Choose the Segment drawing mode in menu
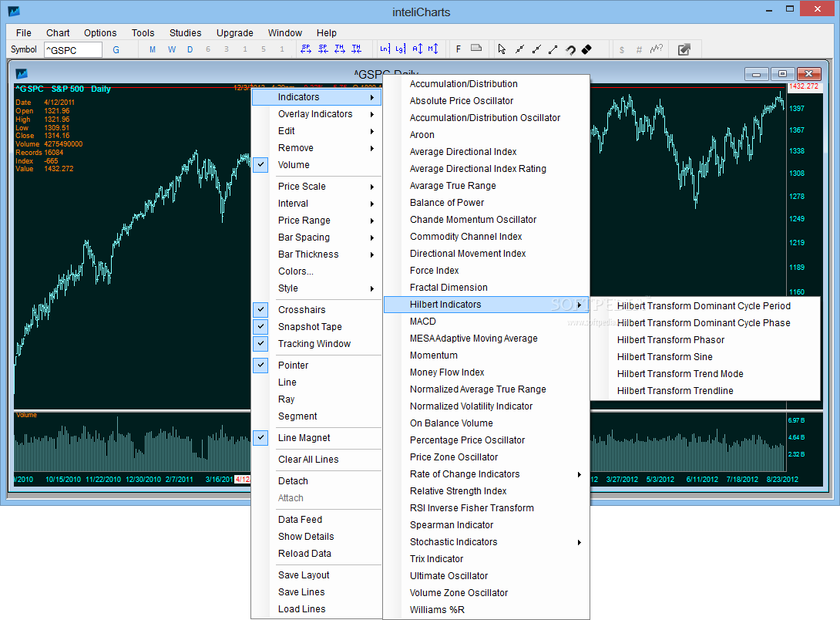Screen dimensions: 840x620 (x=317, y=416)
